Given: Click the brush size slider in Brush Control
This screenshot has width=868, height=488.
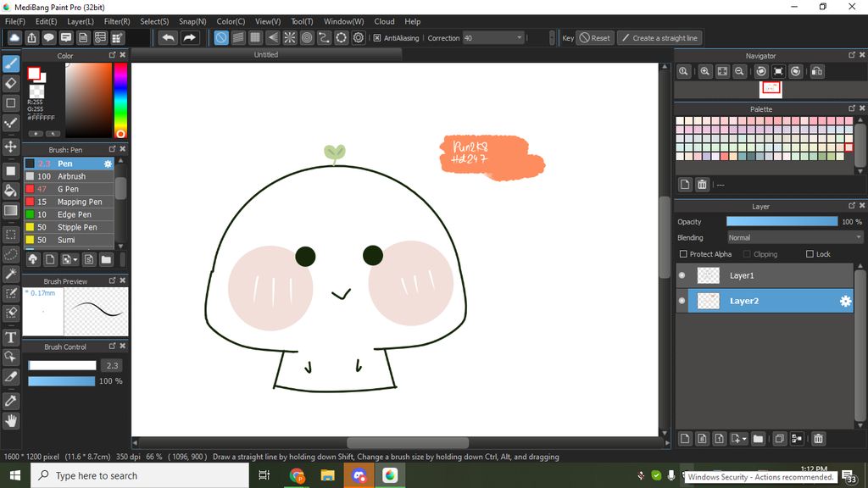Looking at the screenshot, I should 62,365.
